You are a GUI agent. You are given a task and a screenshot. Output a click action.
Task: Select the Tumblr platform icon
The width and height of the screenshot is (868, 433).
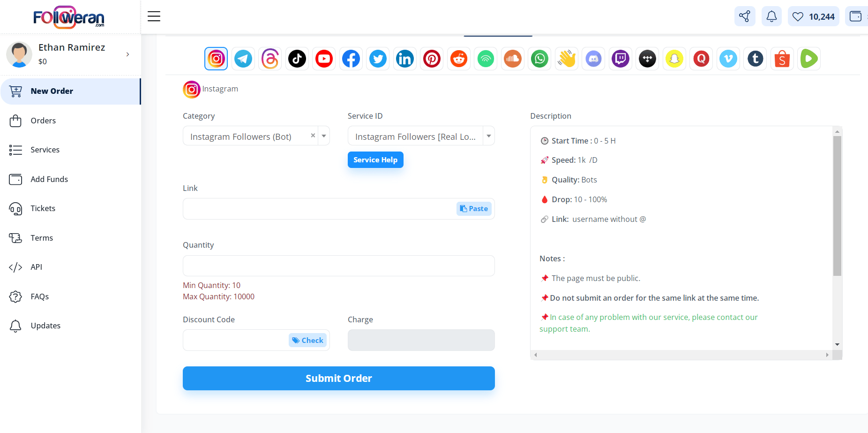(755, 59)
